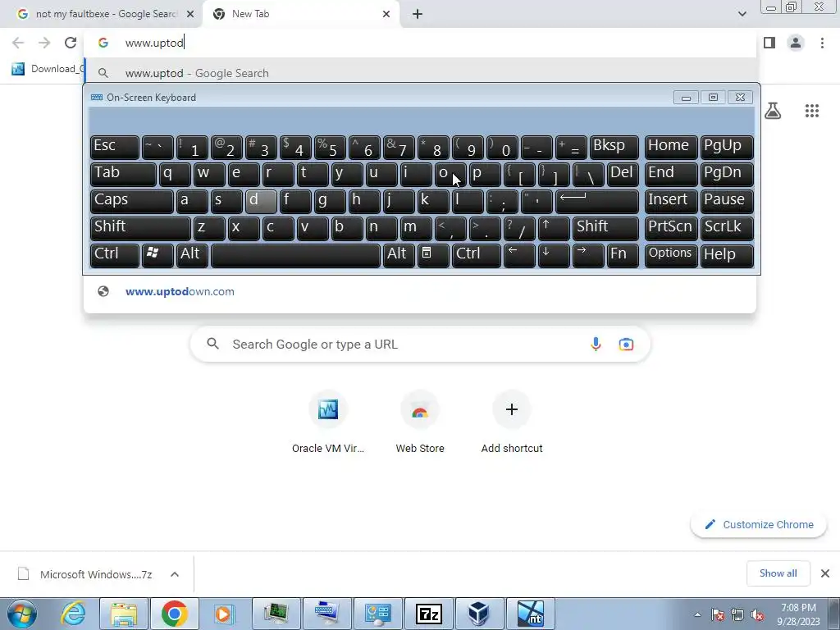This screenshot has height=630, width=840.
Task: Toggle right Alt key on keyboard
Action: [x=399, y=255]
